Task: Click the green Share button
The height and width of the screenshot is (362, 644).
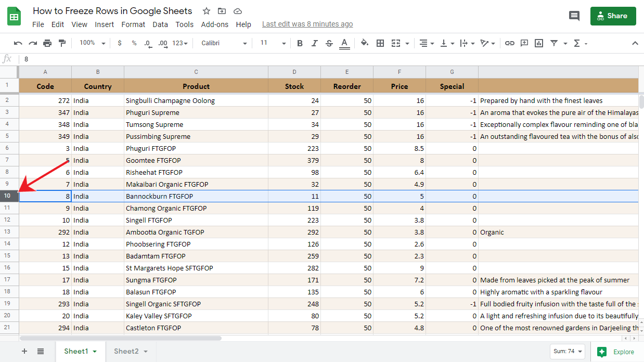Action: point(613,16)
